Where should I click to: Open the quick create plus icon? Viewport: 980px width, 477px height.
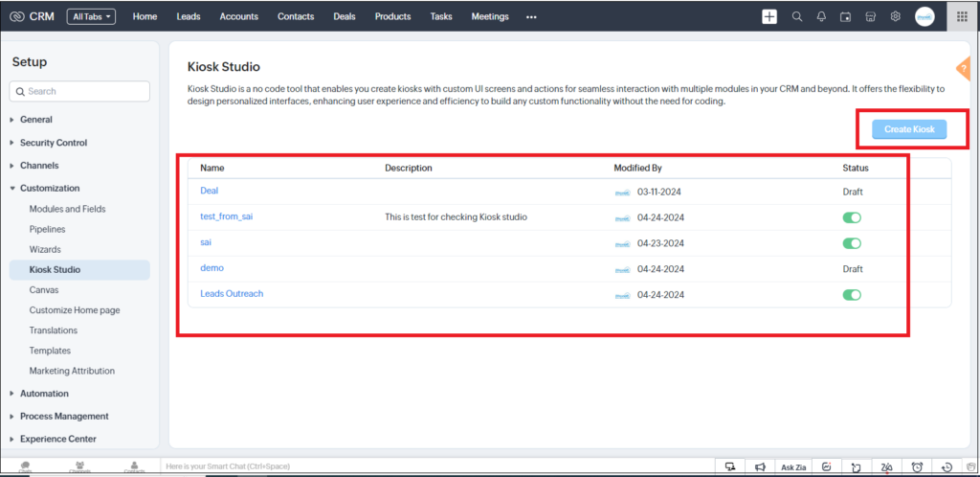769,17
